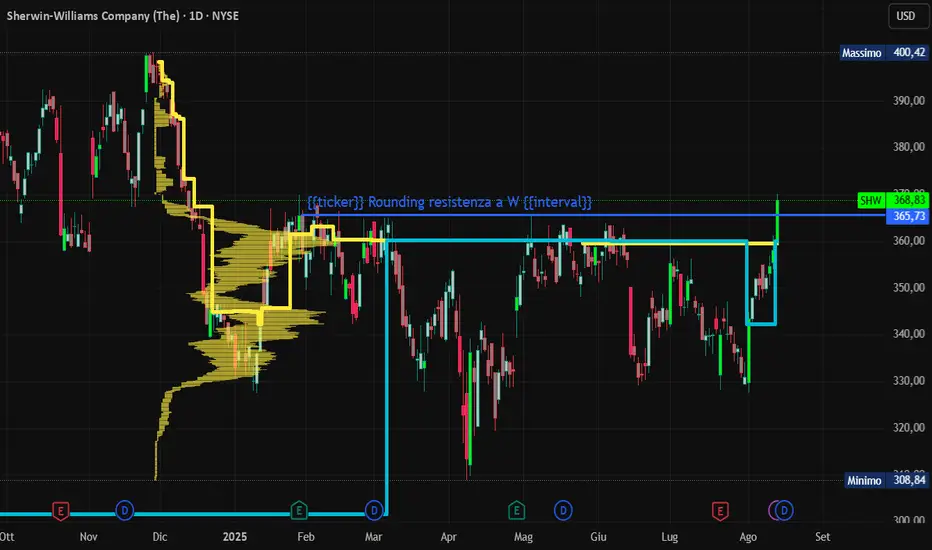The height and width of the screenshot is (550, 932).
Task: Click the SHW 368,83 current price label
Action: click(x=893, y=200)
